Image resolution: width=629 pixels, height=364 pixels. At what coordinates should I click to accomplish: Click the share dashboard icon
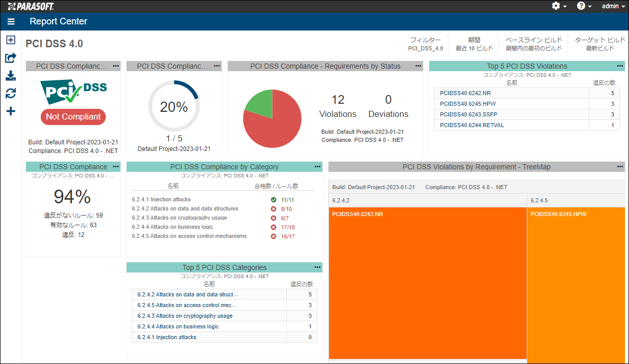tap(11, 58)
